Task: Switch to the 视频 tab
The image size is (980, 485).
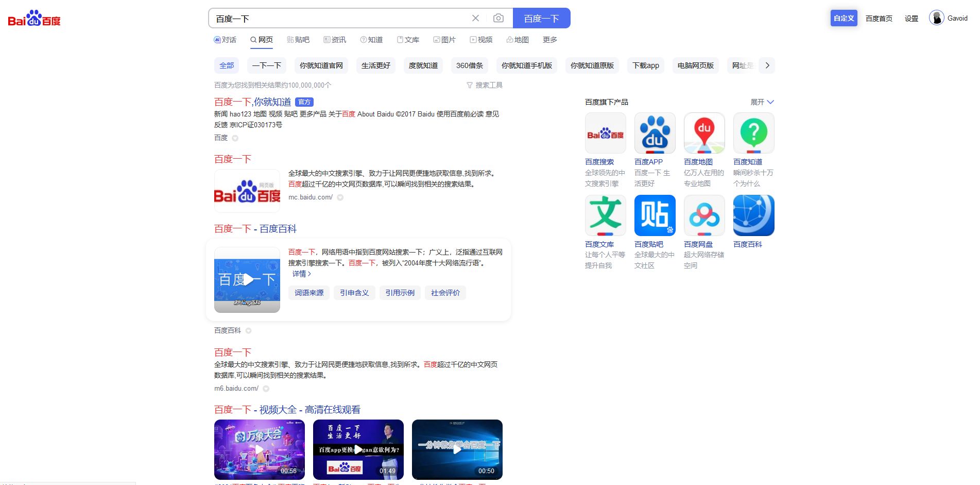Action: [481, 40]
